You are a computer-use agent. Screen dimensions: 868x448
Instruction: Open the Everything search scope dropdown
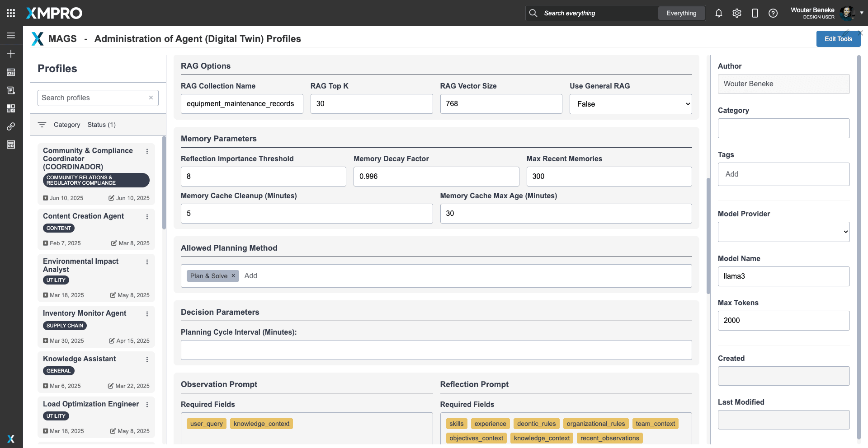[681, 13]
